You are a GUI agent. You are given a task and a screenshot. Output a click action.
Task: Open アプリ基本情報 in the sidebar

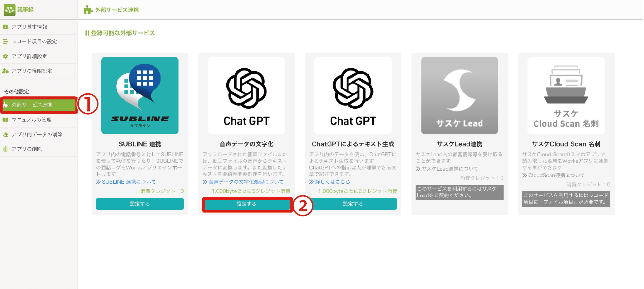pos(39,27)
